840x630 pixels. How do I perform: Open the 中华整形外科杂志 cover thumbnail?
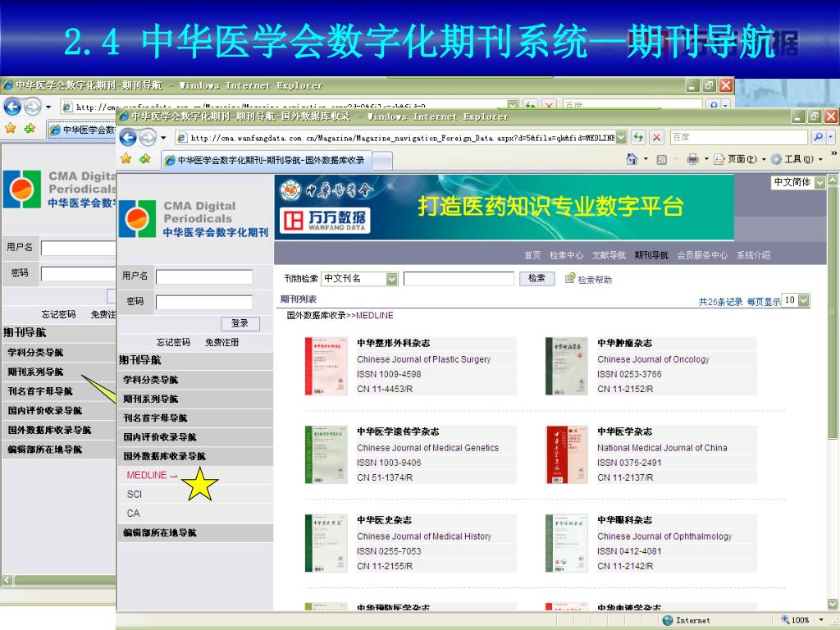(x=326, y=367)
